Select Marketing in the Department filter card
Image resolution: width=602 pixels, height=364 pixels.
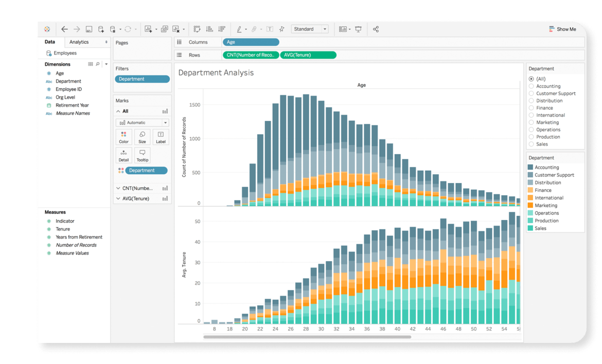click(x=530, y=122)
